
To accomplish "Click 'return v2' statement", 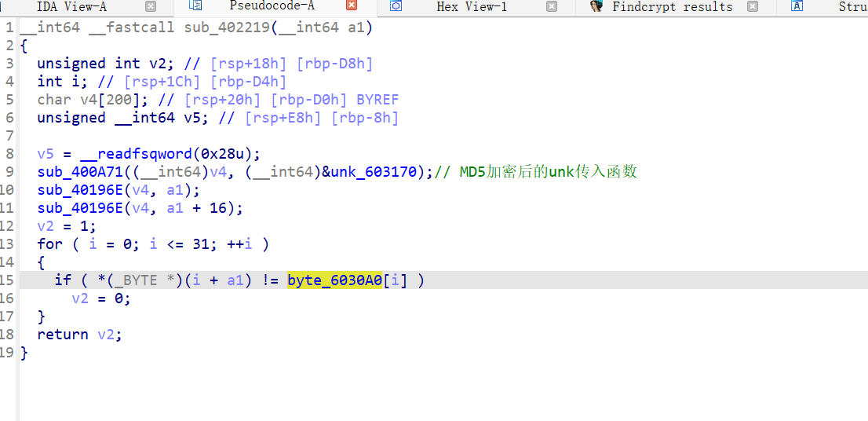I will tap(79, 335).
